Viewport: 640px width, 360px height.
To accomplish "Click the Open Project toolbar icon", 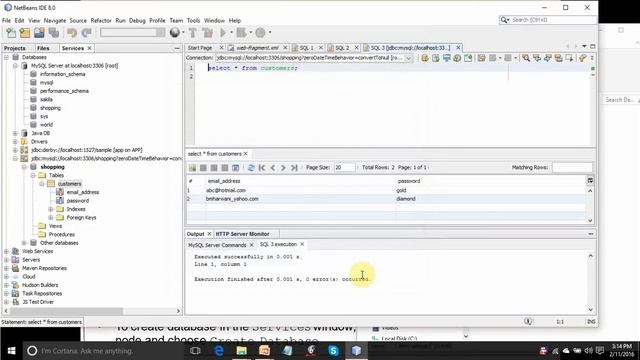I will click(x=39, y=33).
